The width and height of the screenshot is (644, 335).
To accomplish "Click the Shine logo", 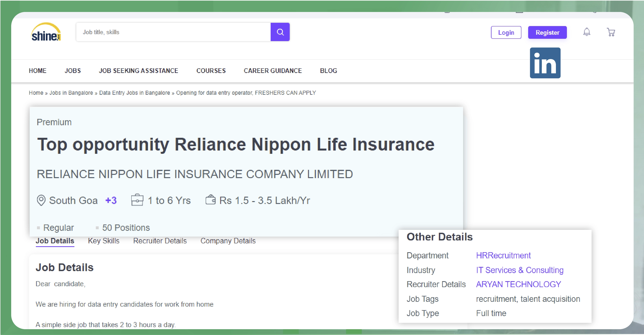I will [46, 32].
